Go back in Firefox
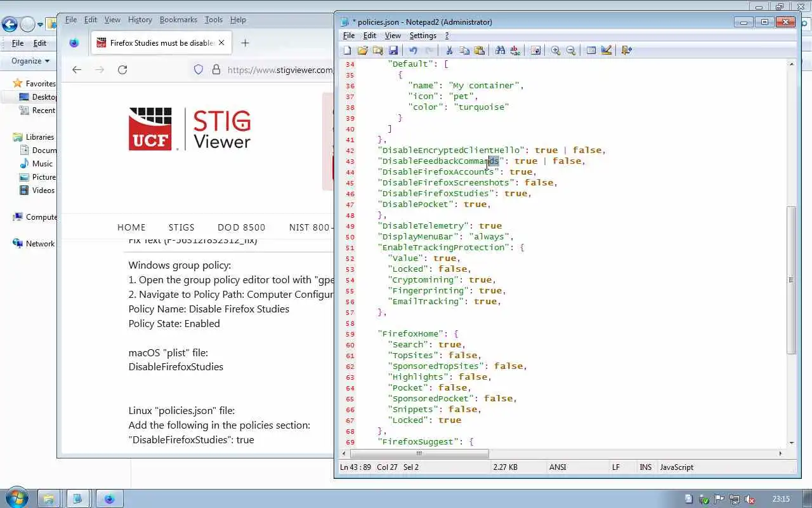Viewport: 812px width, 508px height. [x=77, y=70]
